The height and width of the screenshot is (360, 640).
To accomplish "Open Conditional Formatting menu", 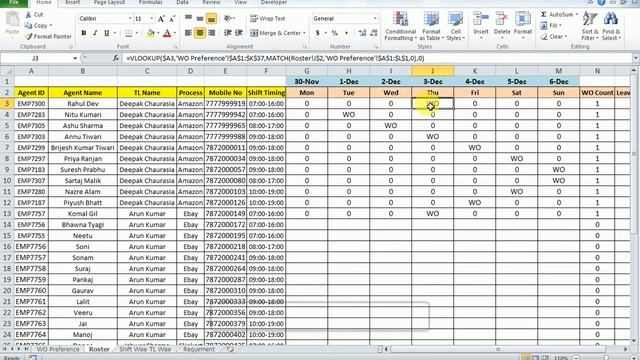I will click(x=400, y=26).
